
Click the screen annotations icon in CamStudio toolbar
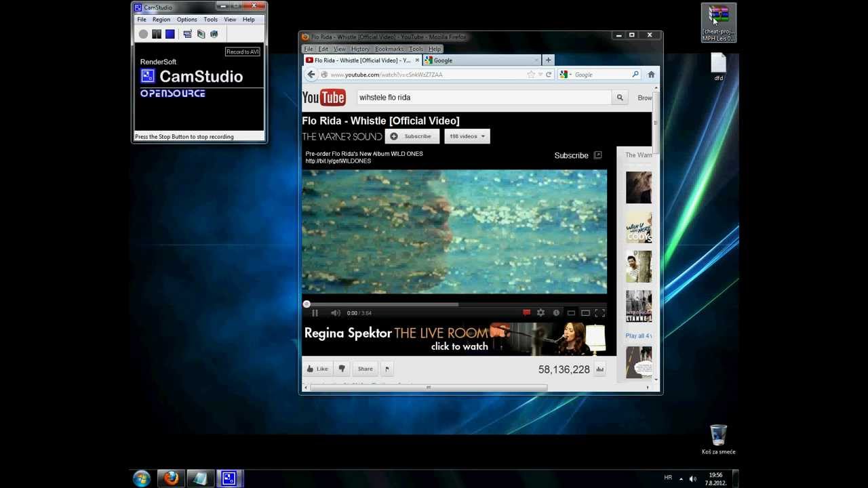201,34
